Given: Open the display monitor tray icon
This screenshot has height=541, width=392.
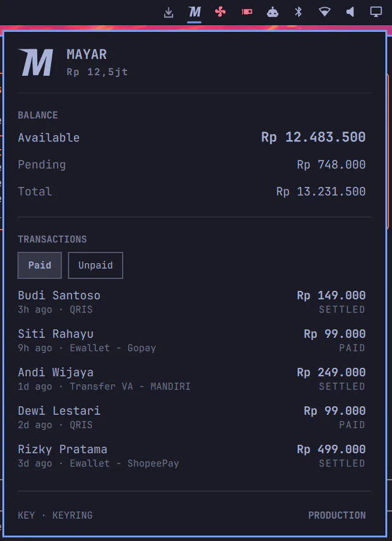Looking at the screenshot, I should coord(376,12).
